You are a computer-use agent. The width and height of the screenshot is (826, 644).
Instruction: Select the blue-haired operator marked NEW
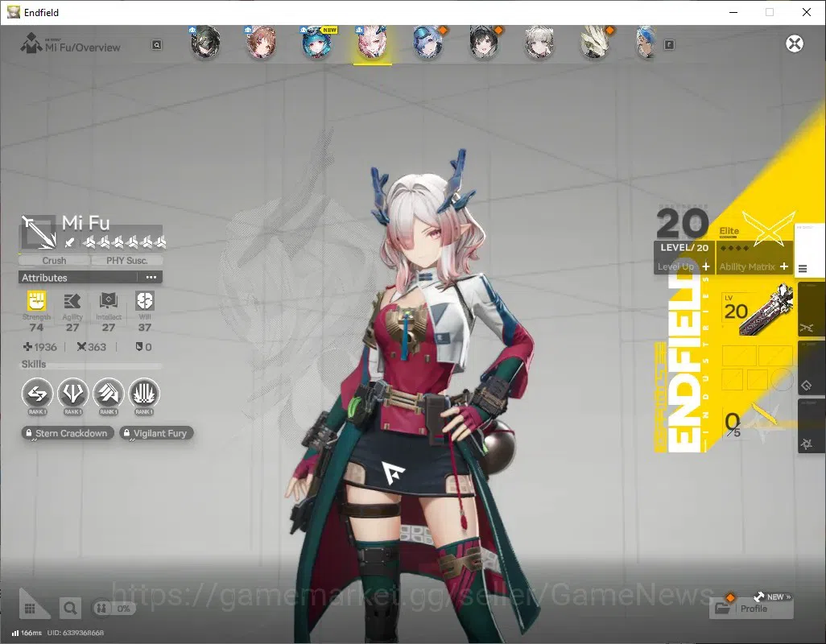316,43
